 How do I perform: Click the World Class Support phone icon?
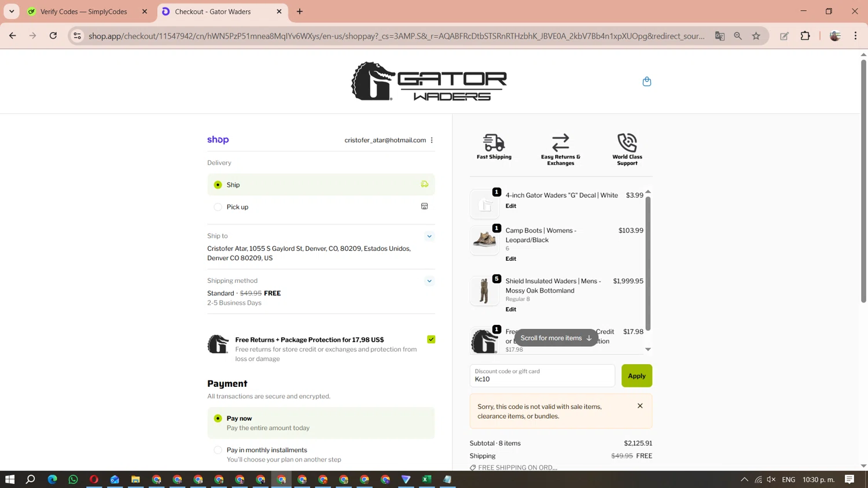[x=627, y=142]
